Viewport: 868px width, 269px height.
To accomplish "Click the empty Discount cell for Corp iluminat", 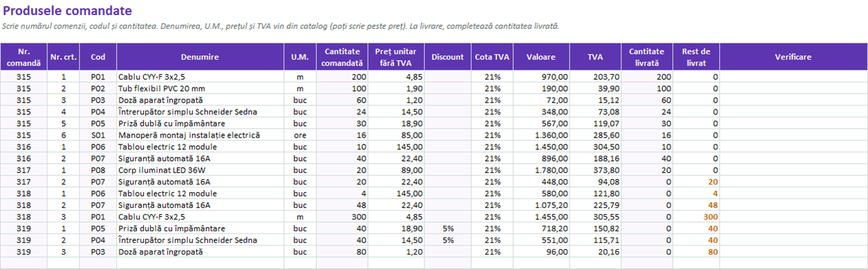I will 448,171.
